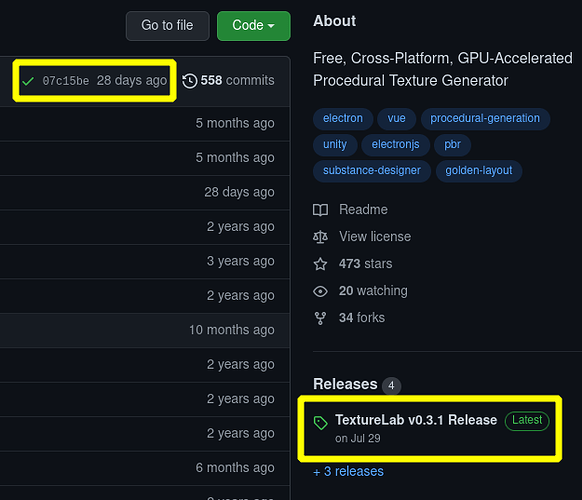This screenshot has height=500, width=582.
Task: Click the Latest release badge
Action: pos(527,421)
